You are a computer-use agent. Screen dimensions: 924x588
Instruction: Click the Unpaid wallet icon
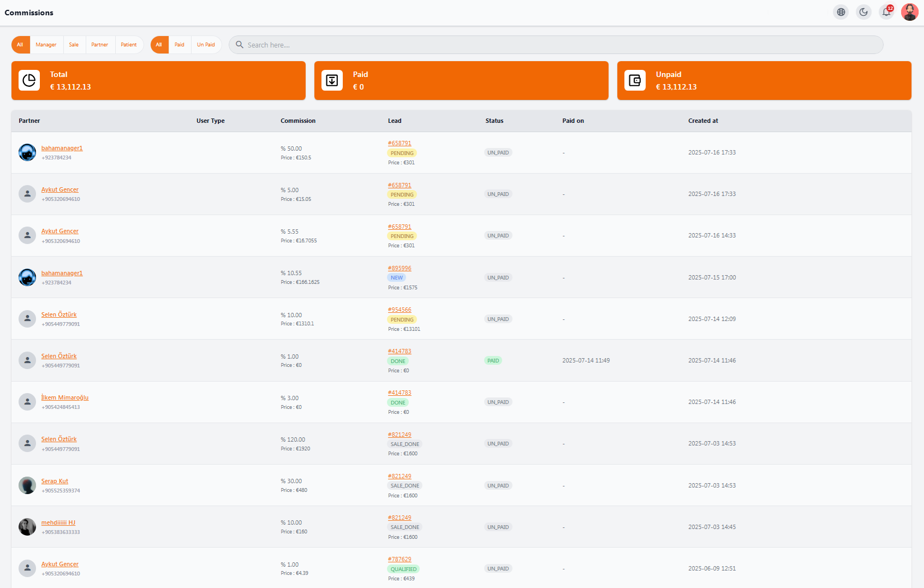[x=635, y=80]
